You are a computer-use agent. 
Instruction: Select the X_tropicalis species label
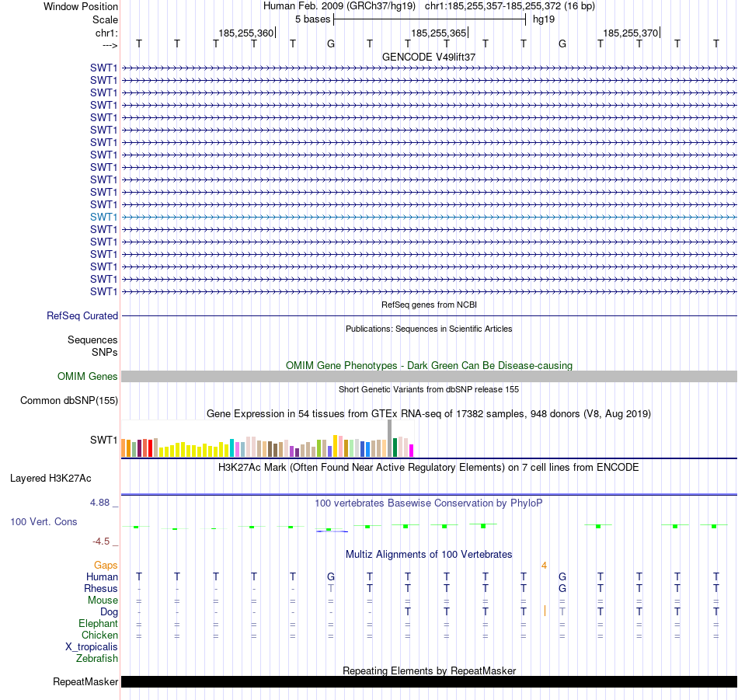pyautogui.click(x=92, y=647)
